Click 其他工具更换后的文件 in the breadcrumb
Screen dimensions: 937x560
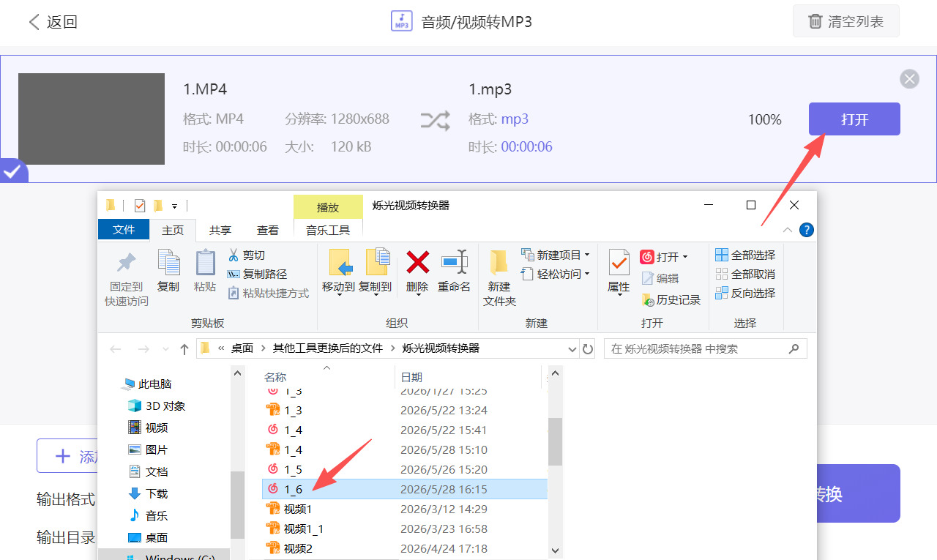(328, 348)
